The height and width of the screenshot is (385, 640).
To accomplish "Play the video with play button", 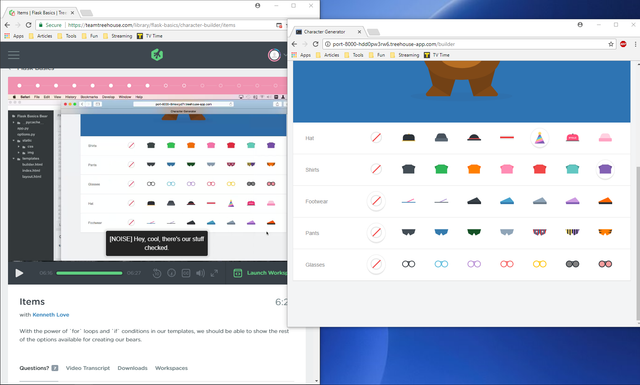I will click(x=19, y=273).
